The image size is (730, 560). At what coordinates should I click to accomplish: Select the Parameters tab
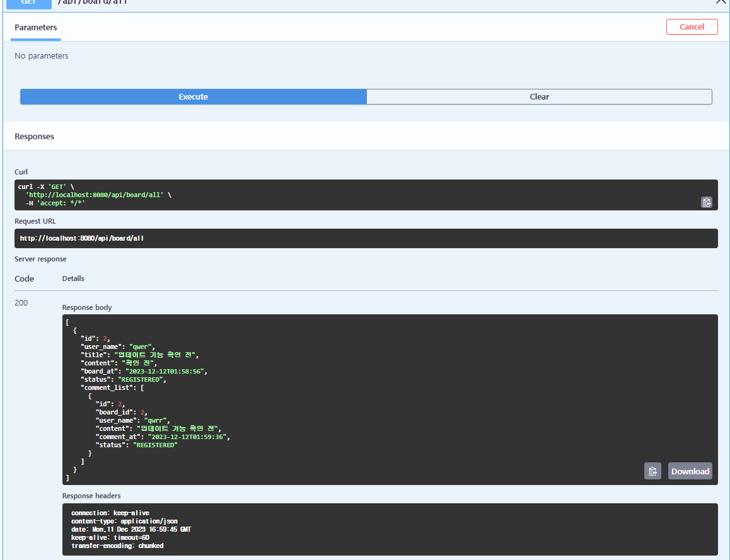click(x=36, y=28)
